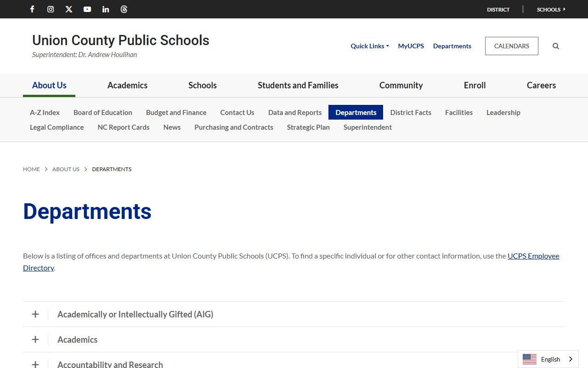
Task: Open the NC Report Cards submenu link
Action: (x=124, y=127)
